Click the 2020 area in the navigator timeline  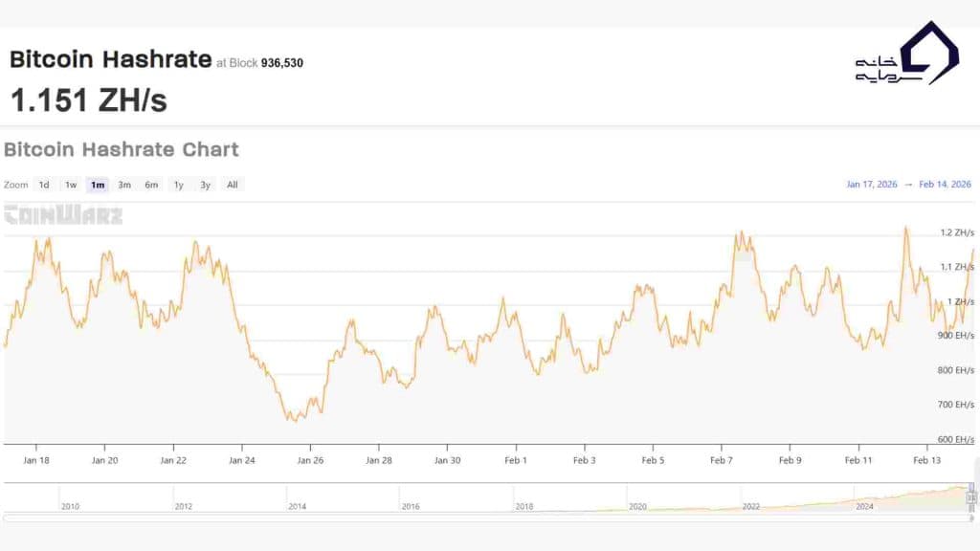pos(637,506)
